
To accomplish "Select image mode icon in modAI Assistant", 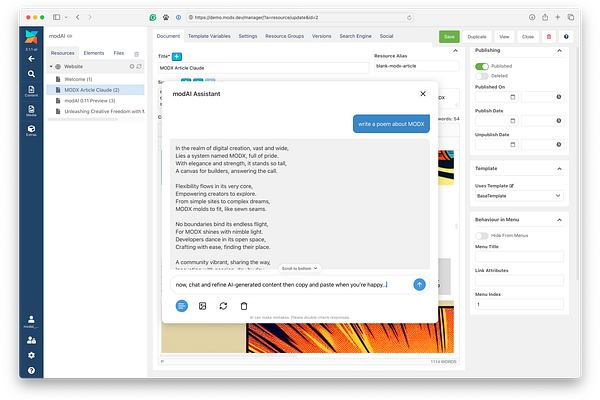I will coord(202,306).
